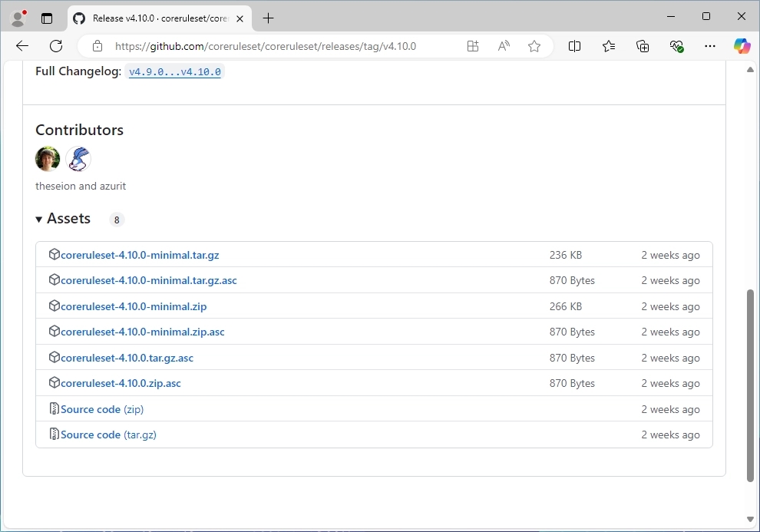Refresh the current page
The image size is (760, 532).
56,46
